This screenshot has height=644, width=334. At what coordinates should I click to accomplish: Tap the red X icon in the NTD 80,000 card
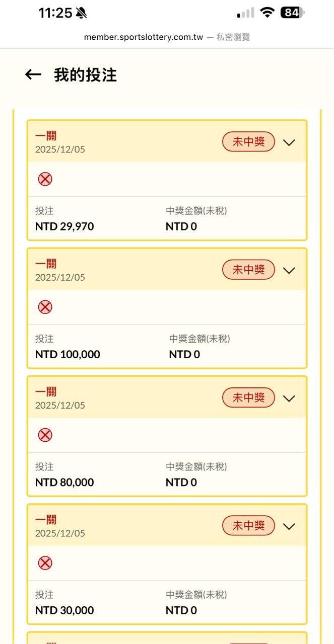pos(45,435)
